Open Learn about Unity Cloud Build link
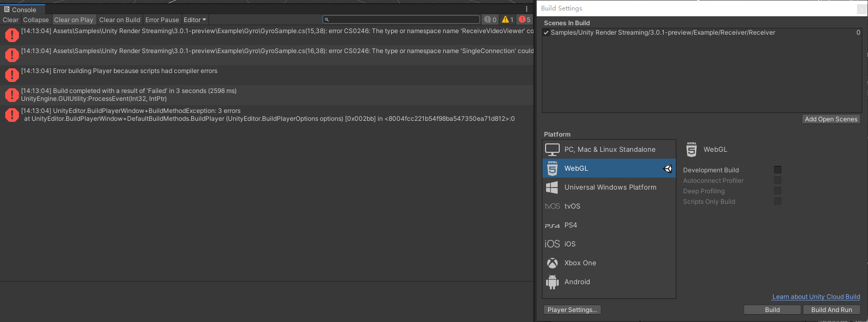 pos(816,297)
